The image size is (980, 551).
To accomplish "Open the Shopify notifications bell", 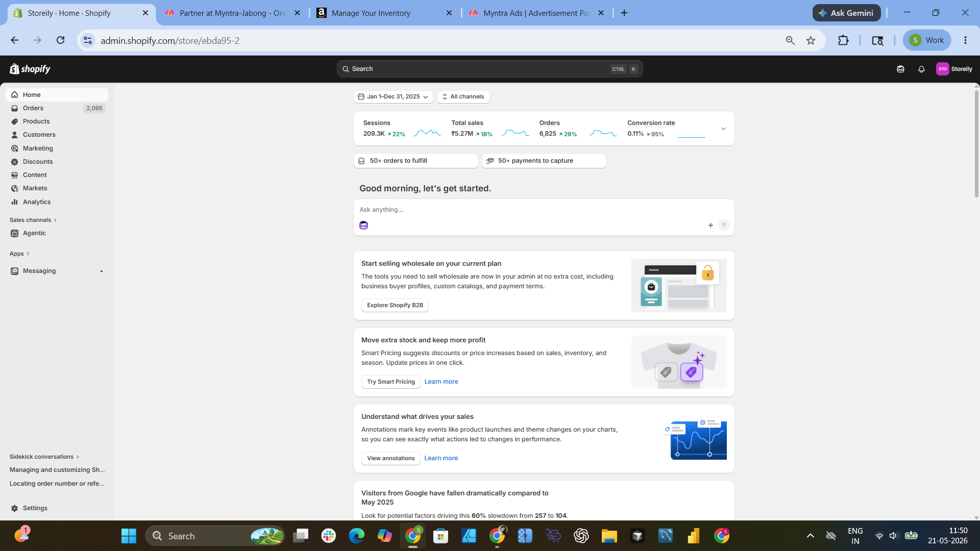I will pos(921,69).
